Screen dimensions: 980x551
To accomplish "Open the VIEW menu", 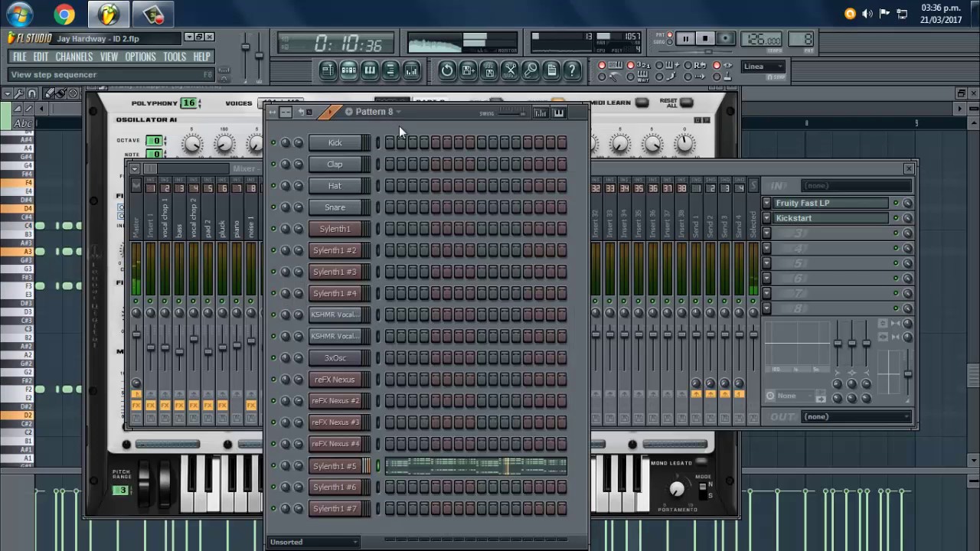I will [x=109, y=57].
